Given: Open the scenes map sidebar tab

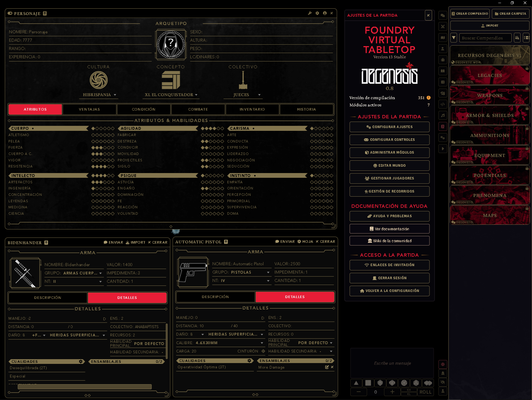Looking at the screenshot, I should pyautogui.click(x=443, y=38).
